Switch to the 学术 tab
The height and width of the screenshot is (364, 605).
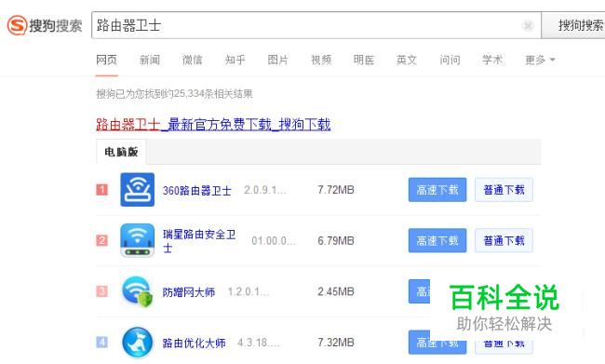pos(492,60)
